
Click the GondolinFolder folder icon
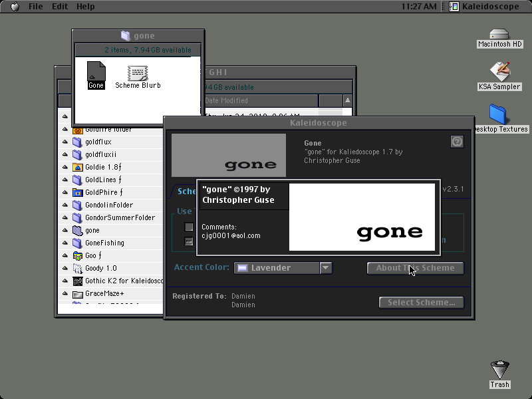[77, 205]
